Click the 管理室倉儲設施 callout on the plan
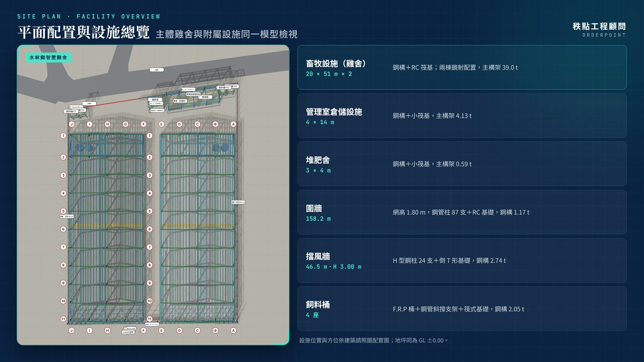 193,94
